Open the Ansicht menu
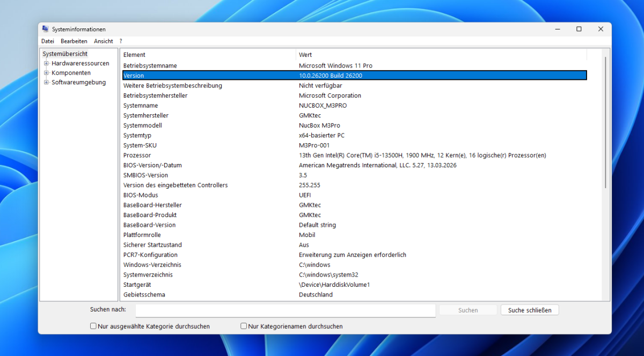Image resolution: width=644 pixels, height=356 pixels. [104, 41]
